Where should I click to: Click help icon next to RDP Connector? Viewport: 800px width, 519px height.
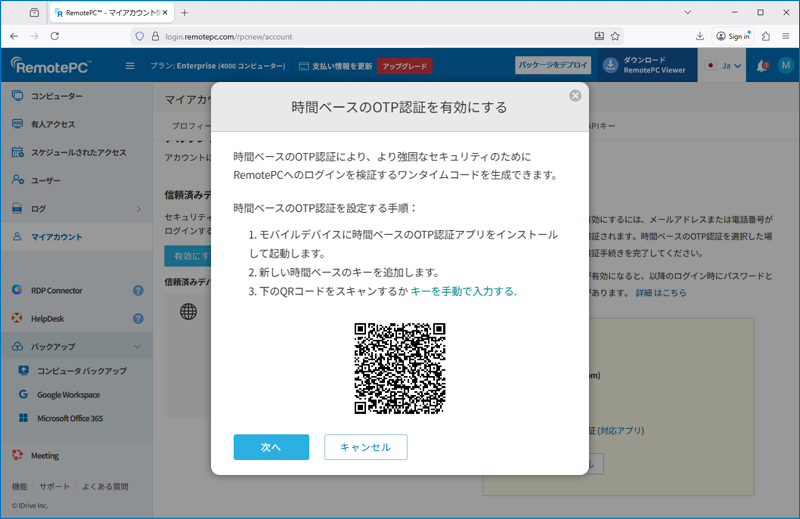[138, 290]
